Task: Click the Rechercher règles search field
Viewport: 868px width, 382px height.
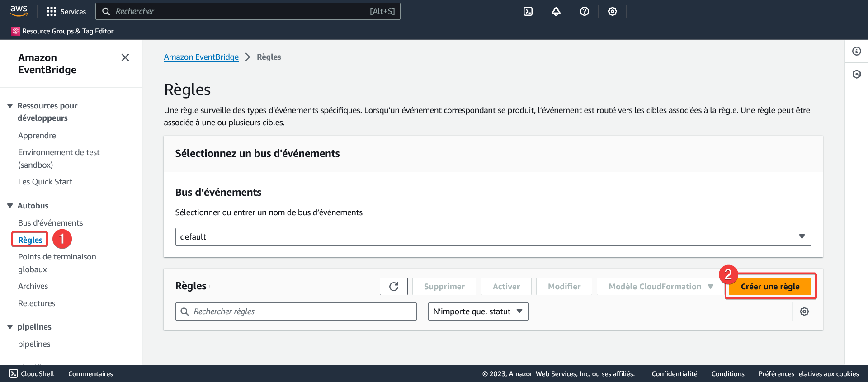Action: [296, 311]
